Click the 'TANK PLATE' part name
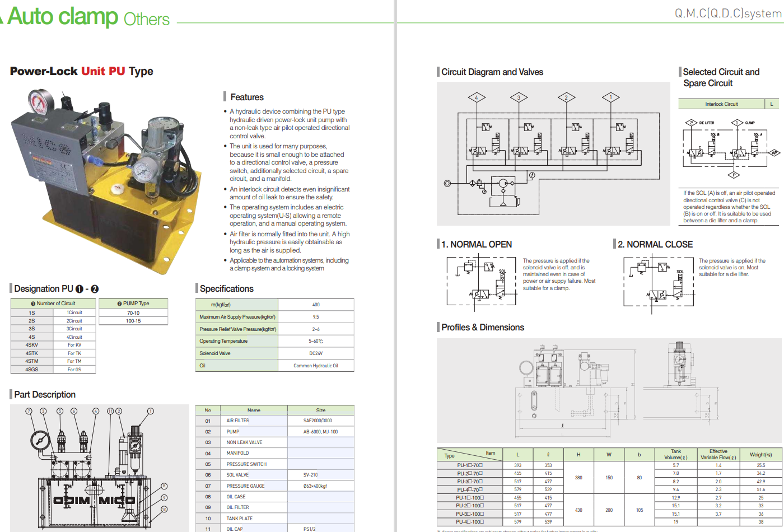The image size is (784, 532). (239, 519)
